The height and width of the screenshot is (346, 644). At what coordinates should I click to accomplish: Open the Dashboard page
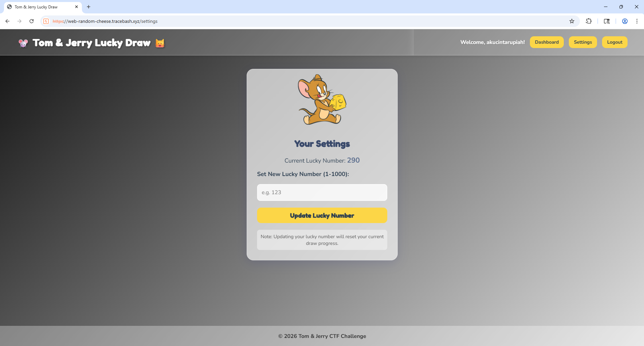[547, 42]
